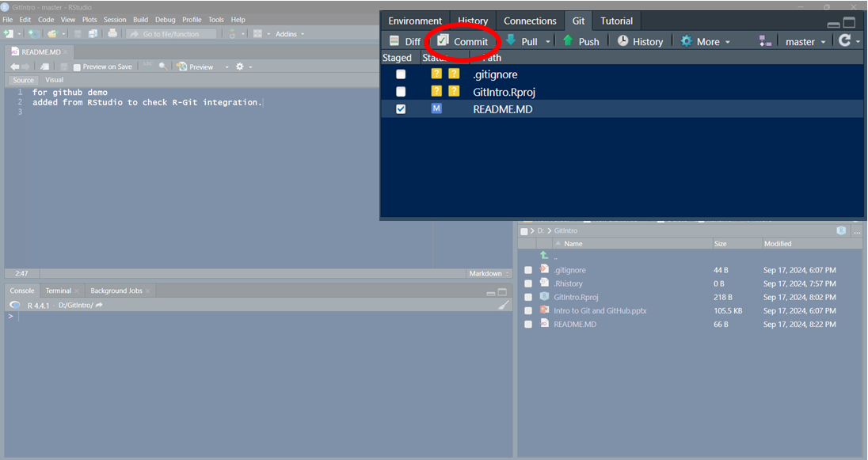Image resolution: width=868 pixels, height=460 pixels.
Task: Click the Commit button in Git pane
Action: [463, 41]
